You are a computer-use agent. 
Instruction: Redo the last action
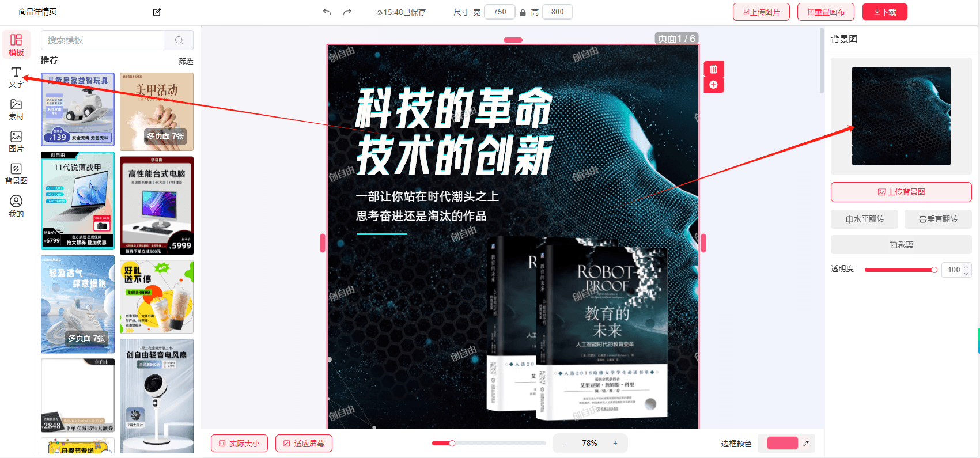pyautogui.click(x=347, y=12)
